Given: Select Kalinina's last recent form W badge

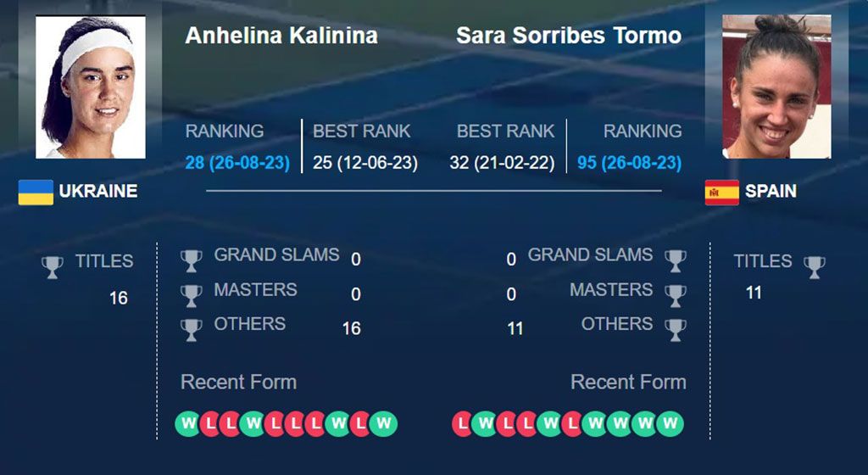Looking at the screenshot, I should 384,424.
